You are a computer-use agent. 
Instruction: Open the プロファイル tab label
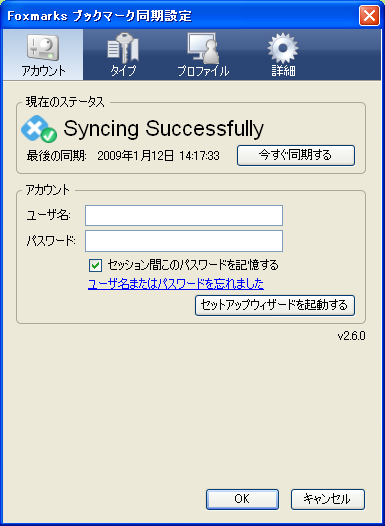click(203, 71)
